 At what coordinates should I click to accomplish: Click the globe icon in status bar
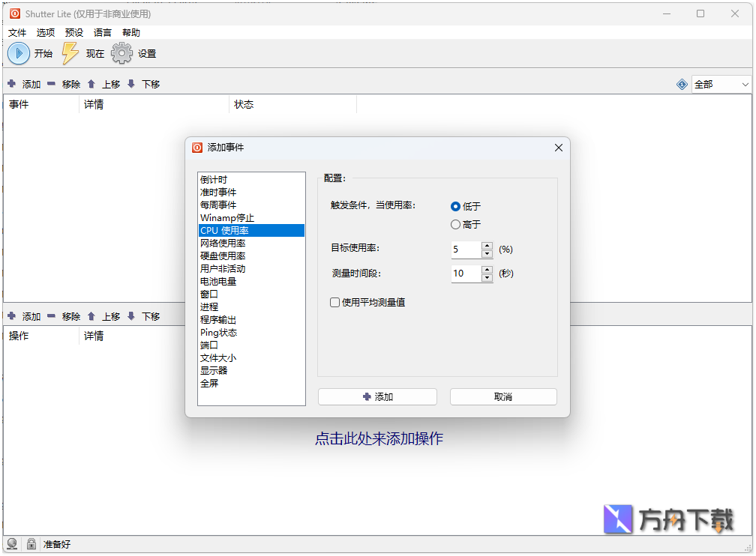[x=13, y=544]
